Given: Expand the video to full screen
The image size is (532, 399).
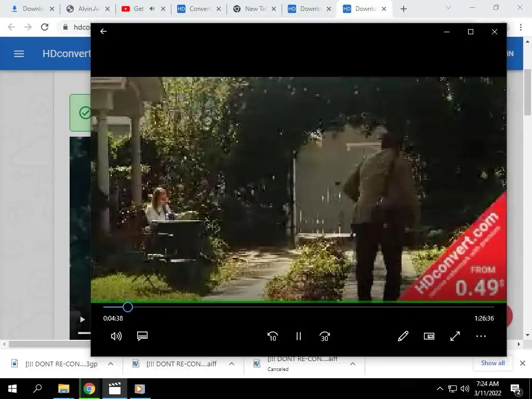Looking at the screenshot, I should [x=455, y=336].
